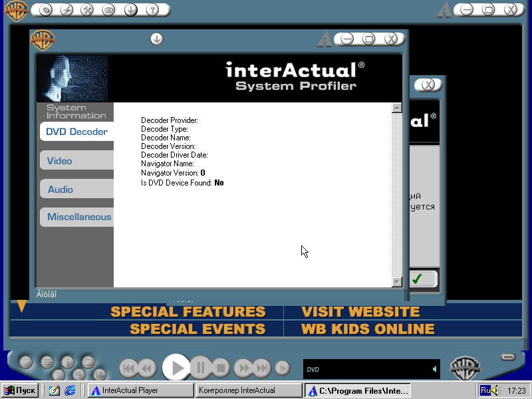Switch to the Audio tab

tap(76, 189)
